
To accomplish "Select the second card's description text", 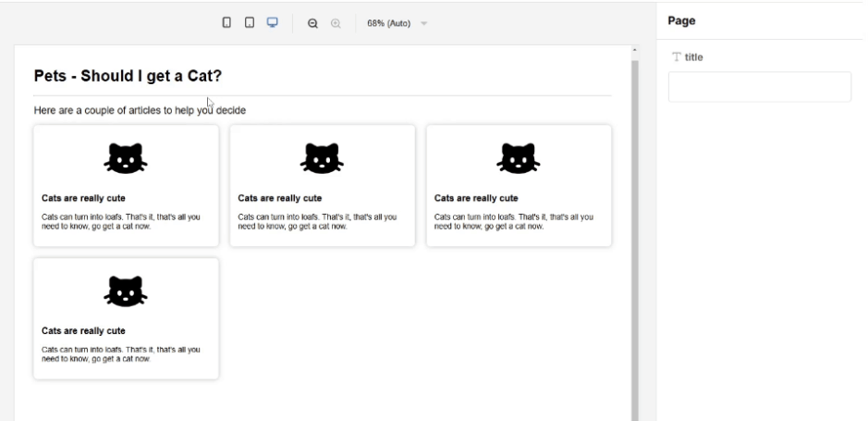I will (317, 221).
